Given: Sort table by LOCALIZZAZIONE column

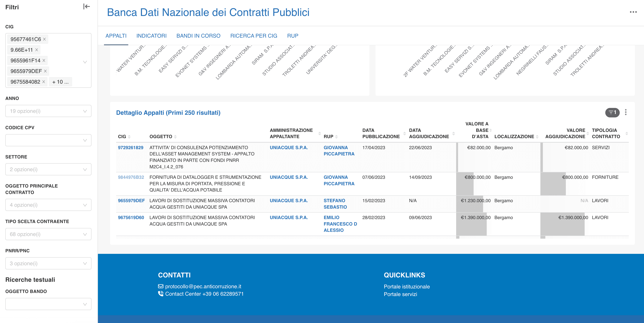Looking at the screenshot, I should [x=537, y=137].
